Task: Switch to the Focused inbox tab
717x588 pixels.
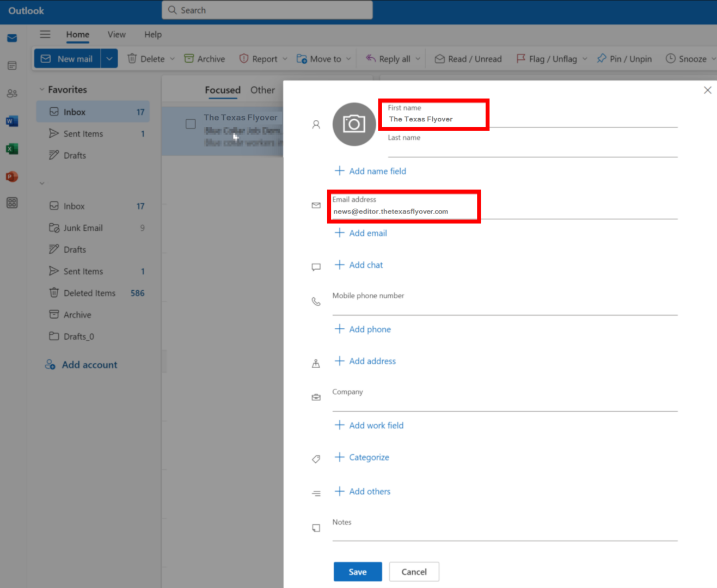Action: 223,90
